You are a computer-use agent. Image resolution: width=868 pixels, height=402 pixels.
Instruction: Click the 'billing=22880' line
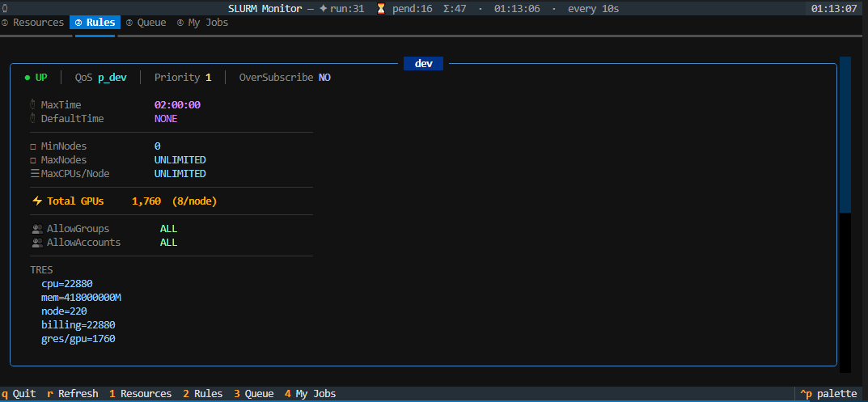[x=78, y=325]
